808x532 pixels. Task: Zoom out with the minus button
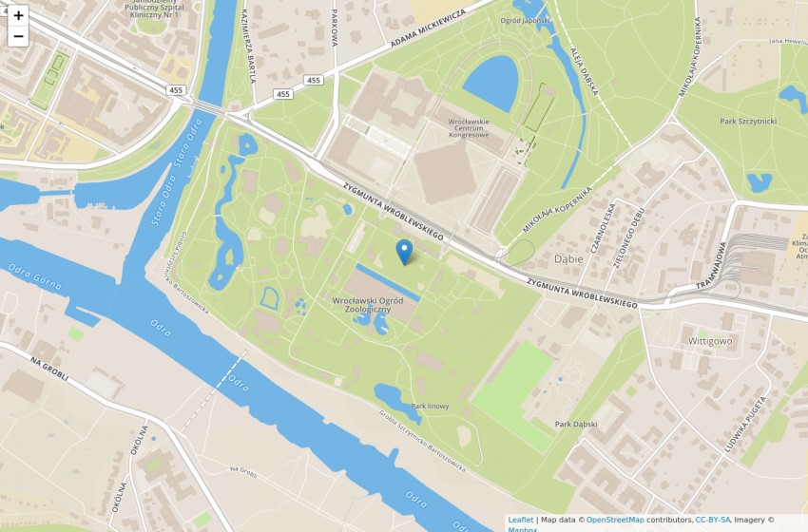coord(18,36)
